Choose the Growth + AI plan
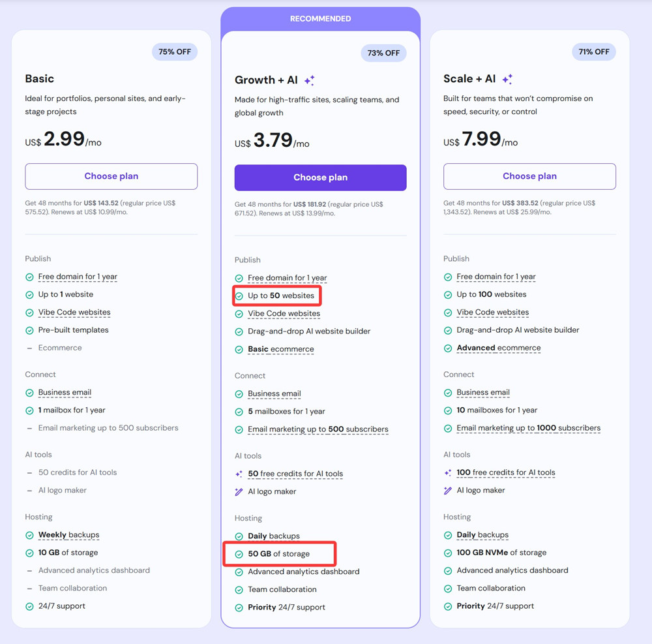The image size is (652, 644). coord(320,177)
